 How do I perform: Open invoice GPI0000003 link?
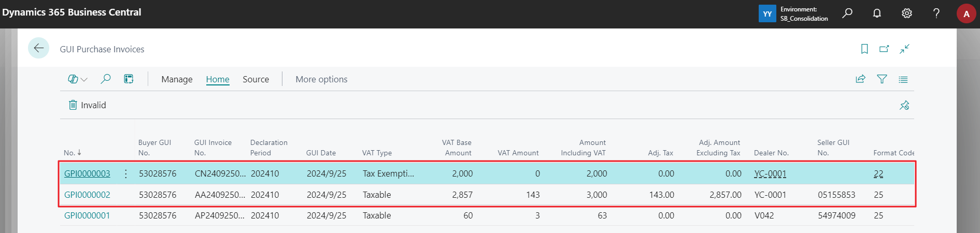[87, 174]
